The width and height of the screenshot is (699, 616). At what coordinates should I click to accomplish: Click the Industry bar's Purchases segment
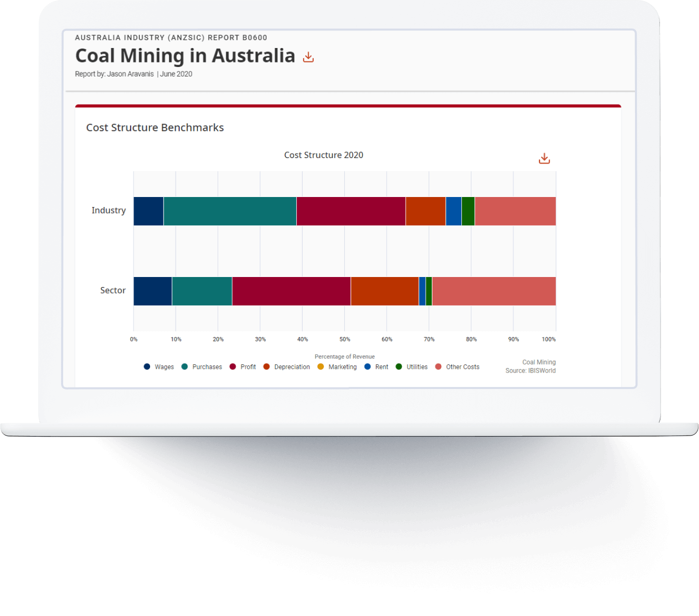tap(230, 211)
